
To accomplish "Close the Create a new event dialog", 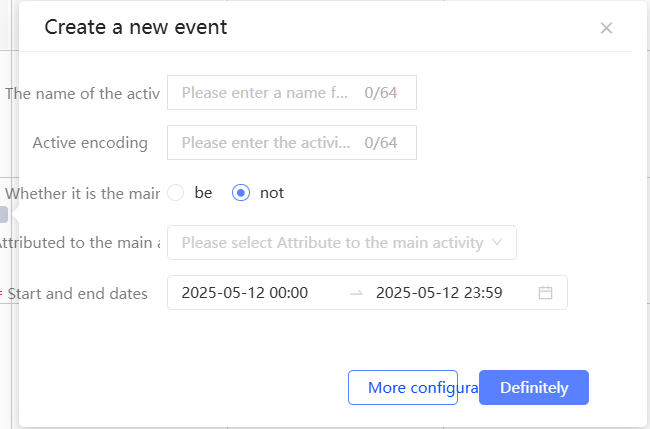I will tap(606, 28).
